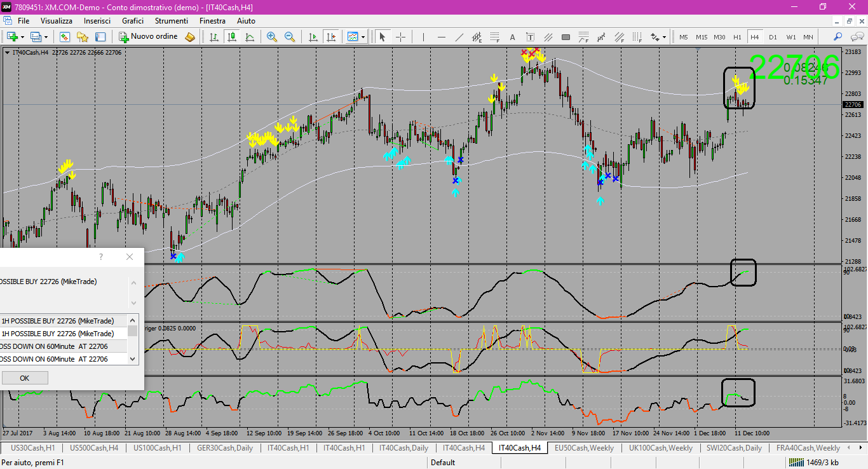Screen dimensions: 868x469
Task: Click alert history list scroll-down arrow
Action: click(133, 359)
